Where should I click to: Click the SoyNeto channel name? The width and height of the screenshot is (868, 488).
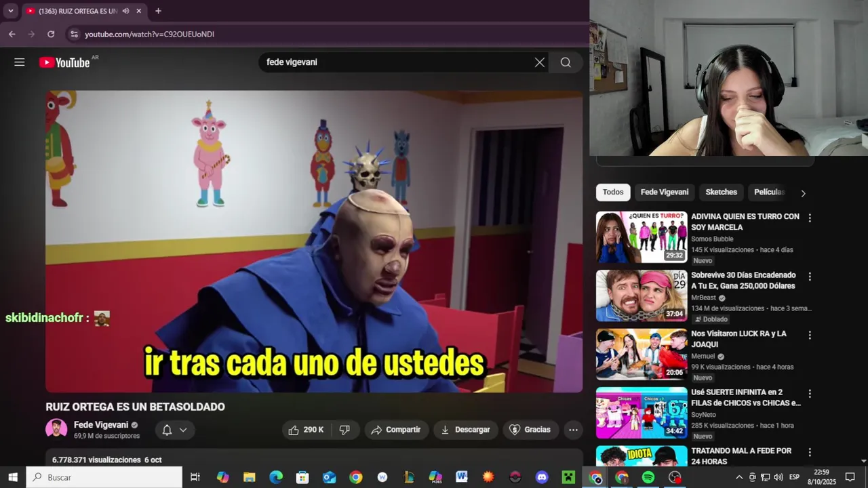coord(703,415)
